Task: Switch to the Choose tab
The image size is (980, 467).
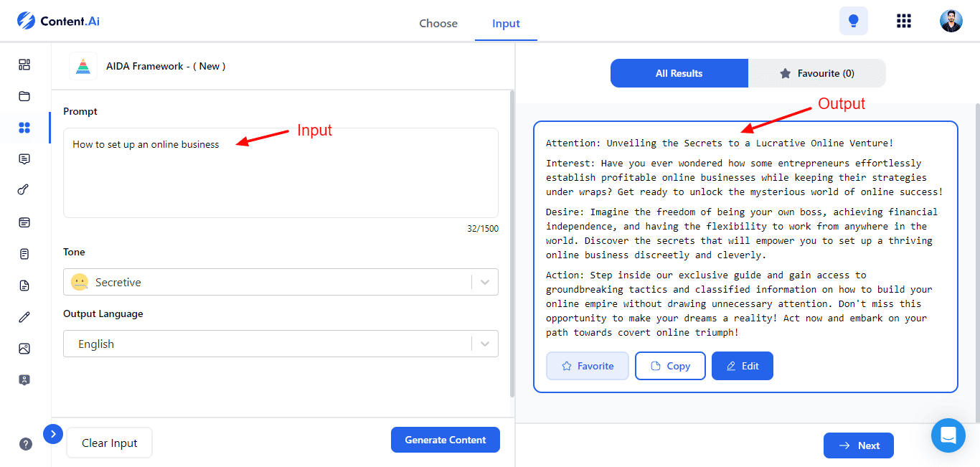Action: (438, 23)
